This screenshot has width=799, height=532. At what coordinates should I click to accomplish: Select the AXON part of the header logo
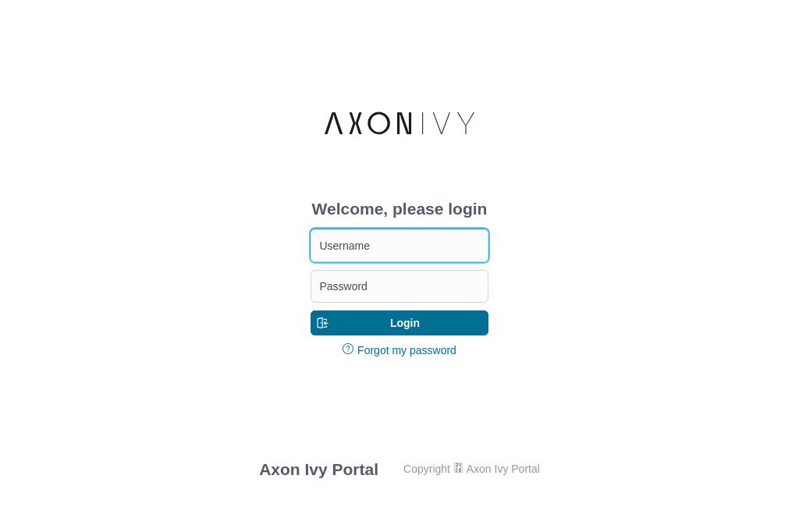click(x=368, y=123)
